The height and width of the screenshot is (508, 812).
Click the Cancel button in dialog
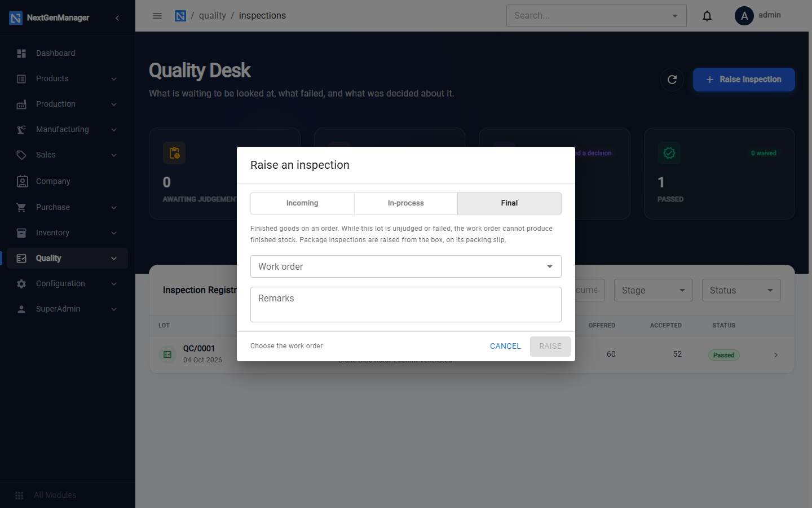pos(505,347)
